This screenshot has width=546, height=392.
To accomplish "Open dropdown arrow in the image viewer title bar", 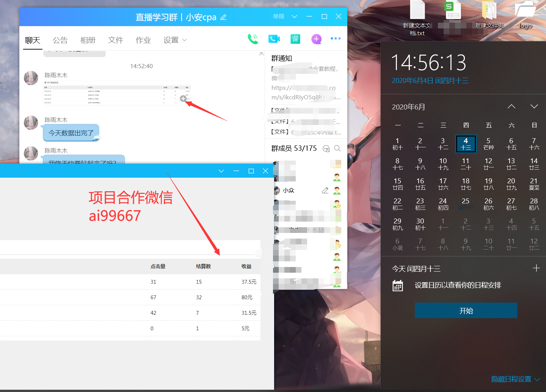I will point(221,171).
